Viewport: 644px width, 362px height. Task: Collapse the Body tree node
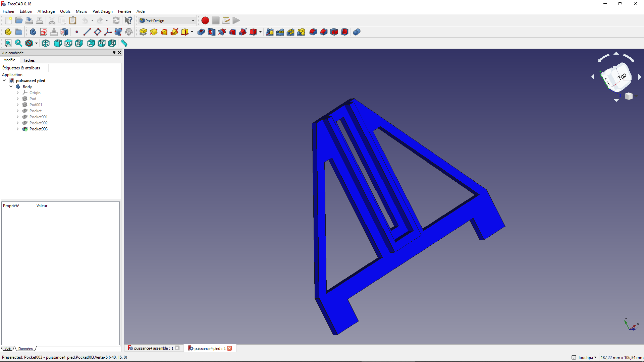[11, 86]
